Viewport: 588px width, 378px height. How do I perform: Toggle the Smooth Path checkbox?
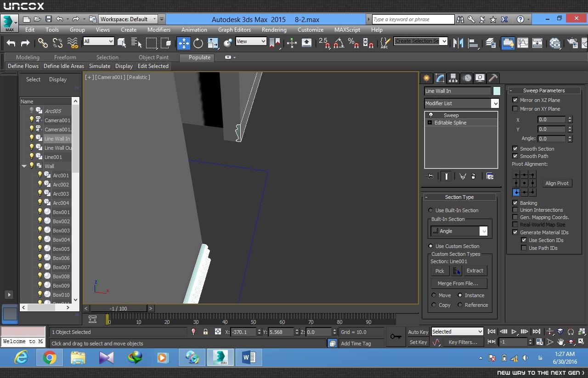tap(515, 156)
